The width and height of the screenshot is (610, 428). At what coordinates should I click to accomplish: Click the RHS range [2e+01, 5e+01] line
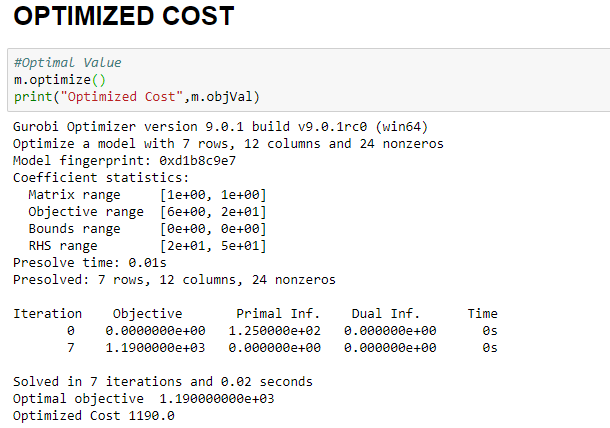pos(147,246)
